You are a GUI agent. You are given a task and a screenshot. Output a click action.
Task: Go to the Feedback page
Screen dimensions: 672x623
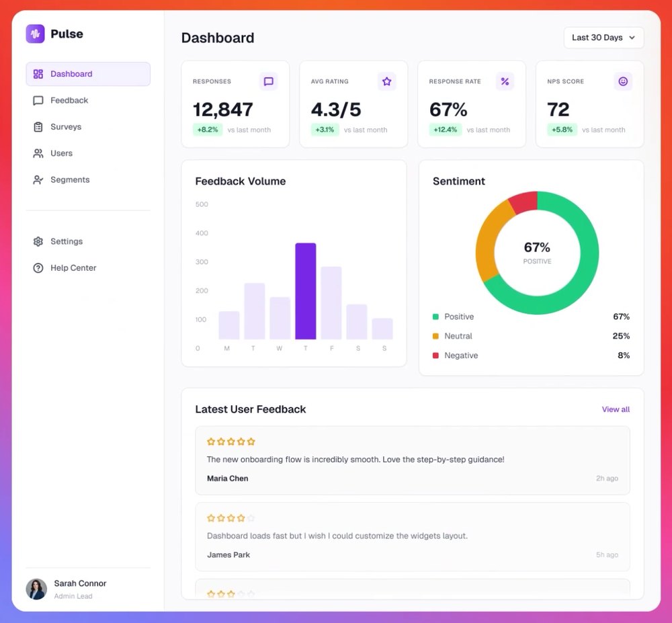click(88, 100)
